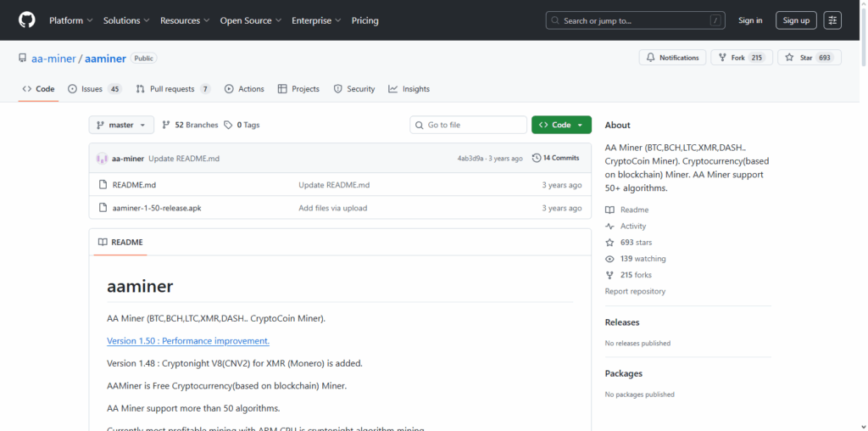Open the Version 1.50 Performance improvement link
868x431 pixels.
click(188, 341)
